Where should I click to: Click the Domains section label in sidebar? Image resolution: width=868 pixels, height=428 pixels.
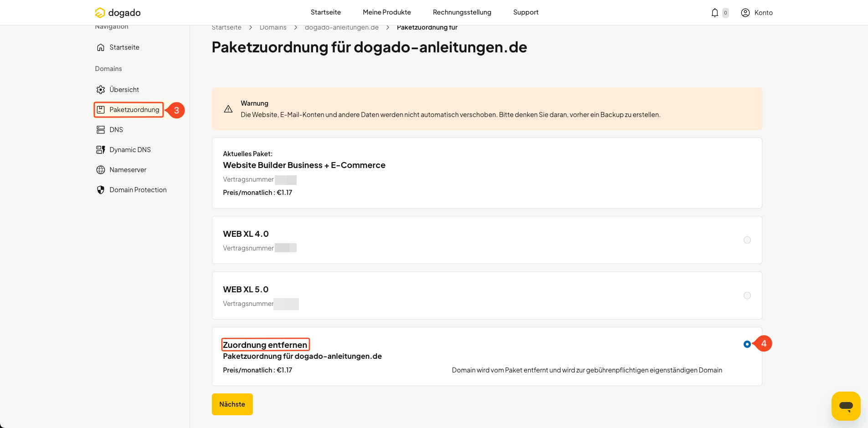tap(108, 69)
